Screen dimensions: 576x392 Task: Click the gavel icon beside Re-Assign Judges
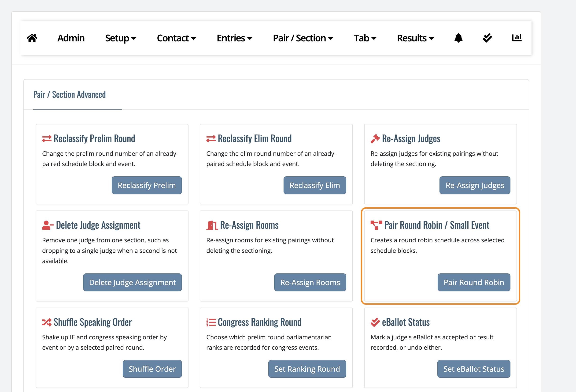375,139
